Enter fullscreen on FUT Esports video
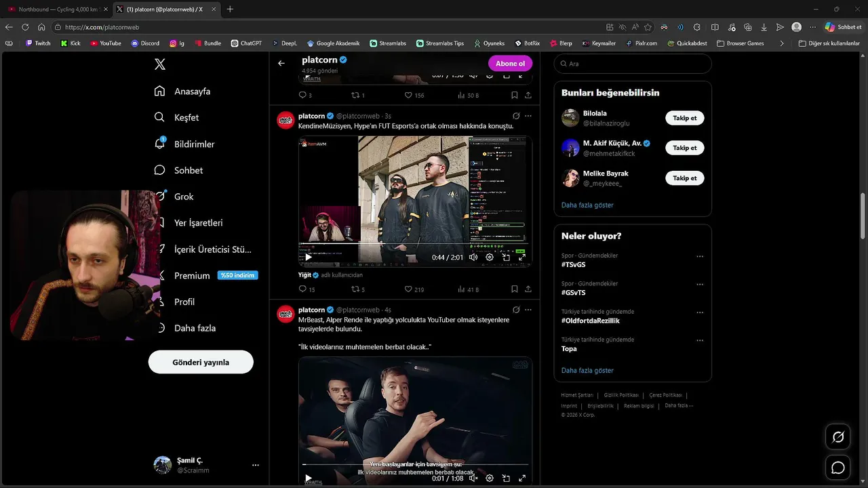 coord(522,258)
